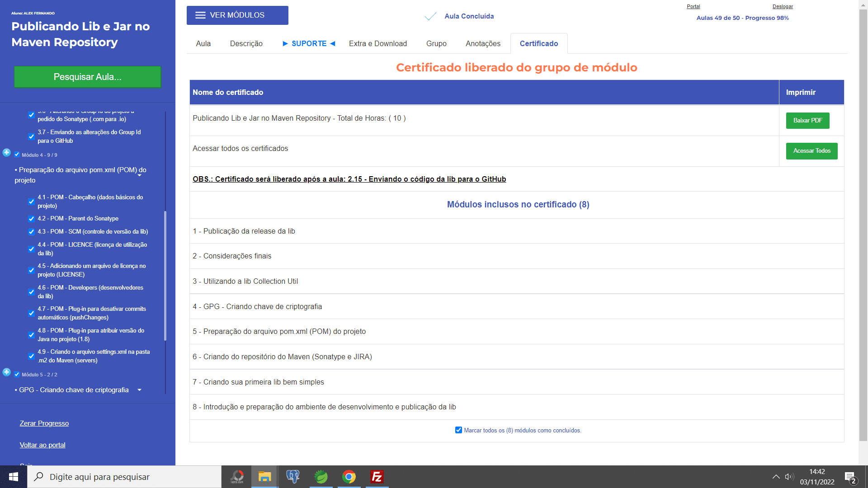
Task: Open the File Explorer taskbar icon
Action: pyautogui.click(x=264, y=477)
